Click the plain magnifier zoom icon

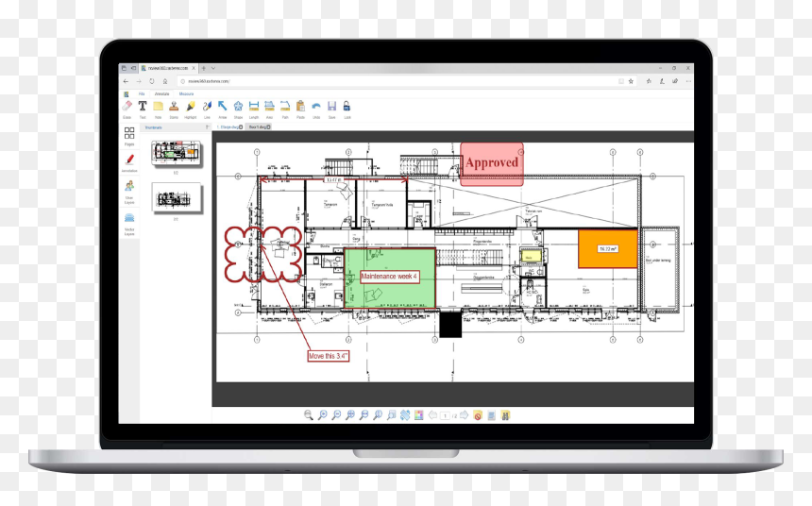[x=309, y=414]
